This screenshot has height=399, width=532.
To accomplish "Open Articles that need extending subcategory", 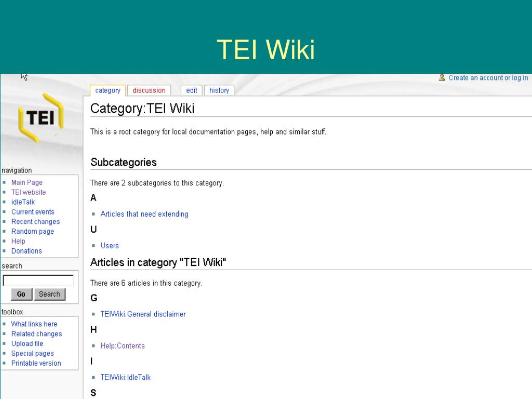I will [x=144, y=214].
